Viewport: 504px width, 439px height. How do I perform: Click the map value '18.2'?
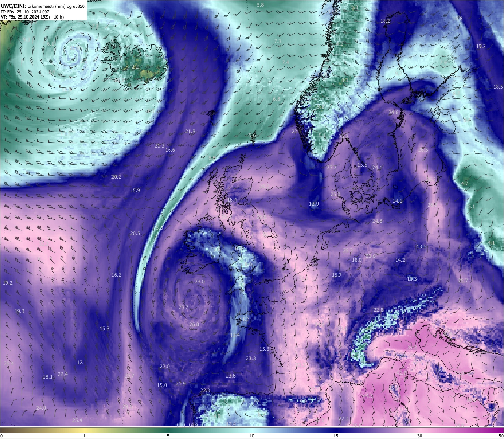point(385,21)
